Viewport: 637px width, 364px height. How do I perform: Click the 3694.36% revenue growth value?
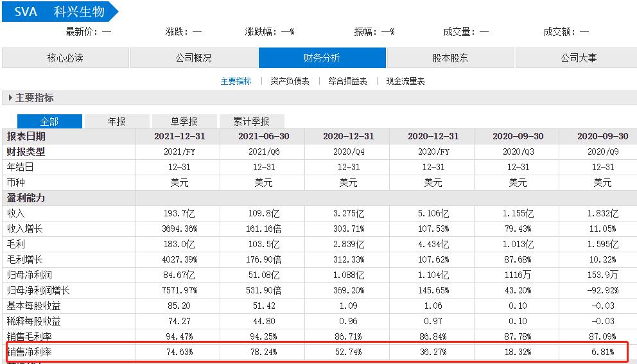click(180, 229)
